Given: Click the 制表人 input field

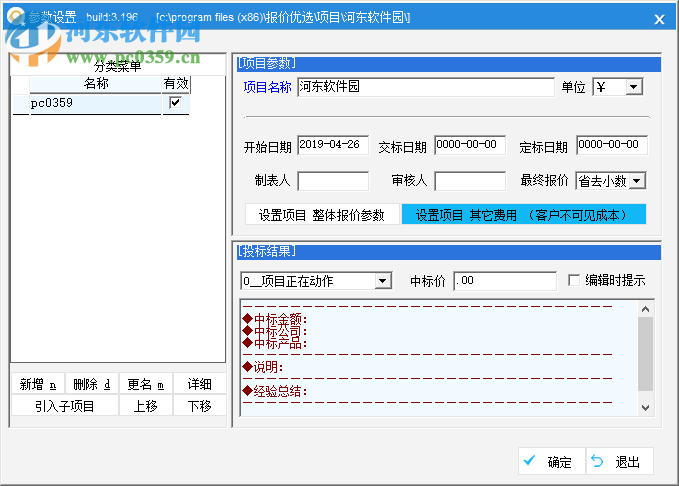Looking at the screenshot, I should (x=333, y=181).
